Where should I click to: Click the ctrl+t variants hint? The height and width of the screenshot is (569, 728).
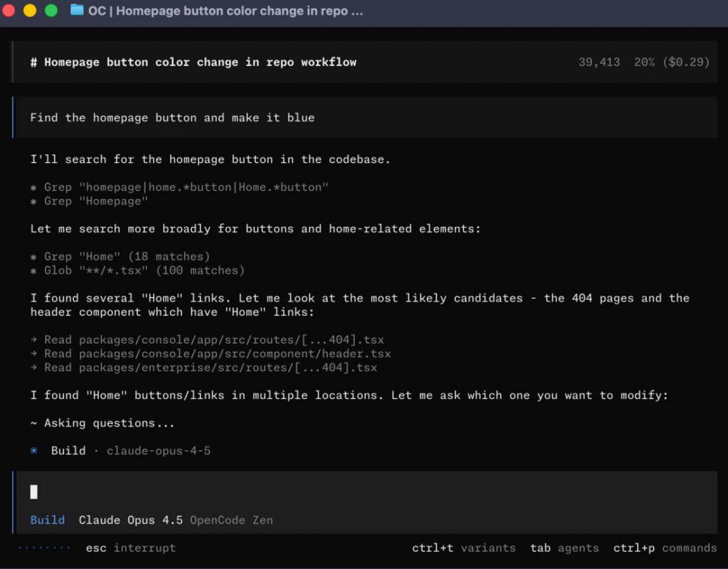(x=464, y=548)
